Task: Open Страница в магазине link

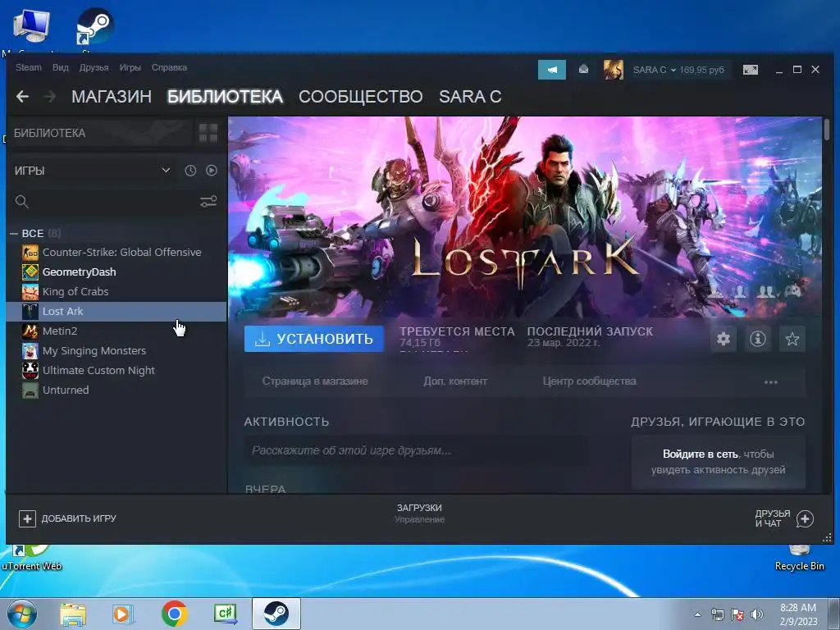Action: click(x=315, y=381)
